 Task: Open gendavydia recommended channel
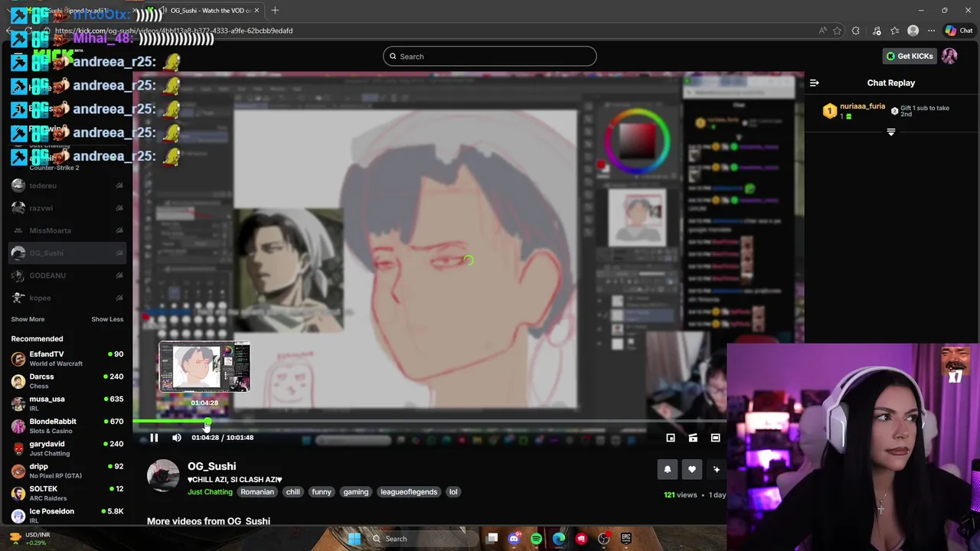tap(67, 448)
